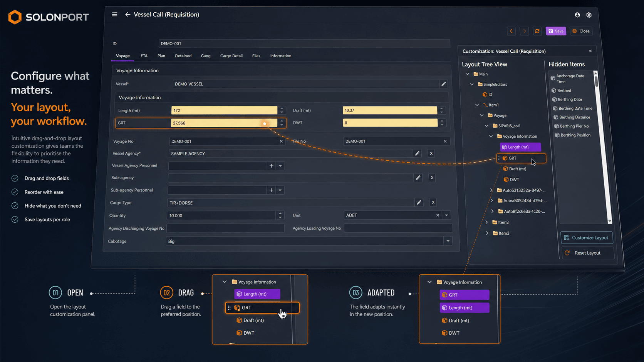Screen dimensions: 644x362
Task: Open Vessel Agency Personnel dropdown
Action: pos(280,166)
